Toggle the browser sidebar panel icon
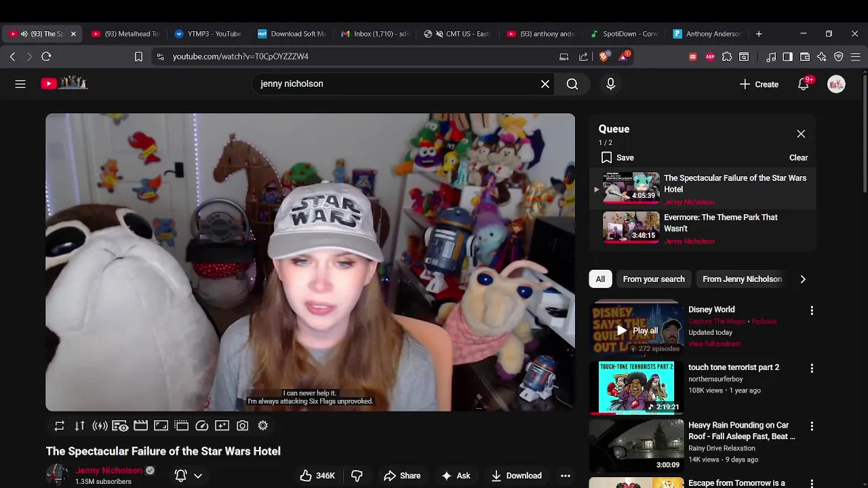This screenshot has height=488, width=868. tap(787, 57)
